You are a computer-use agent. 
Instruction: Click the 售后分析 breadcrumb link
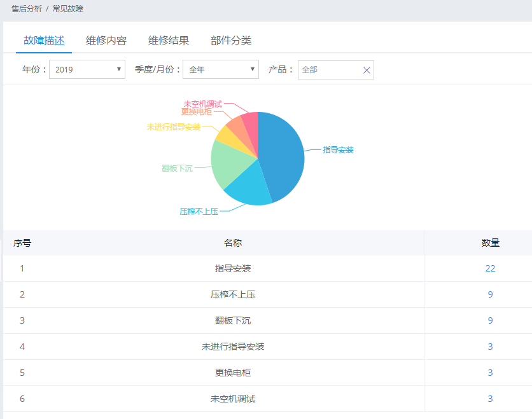[26, 9]
